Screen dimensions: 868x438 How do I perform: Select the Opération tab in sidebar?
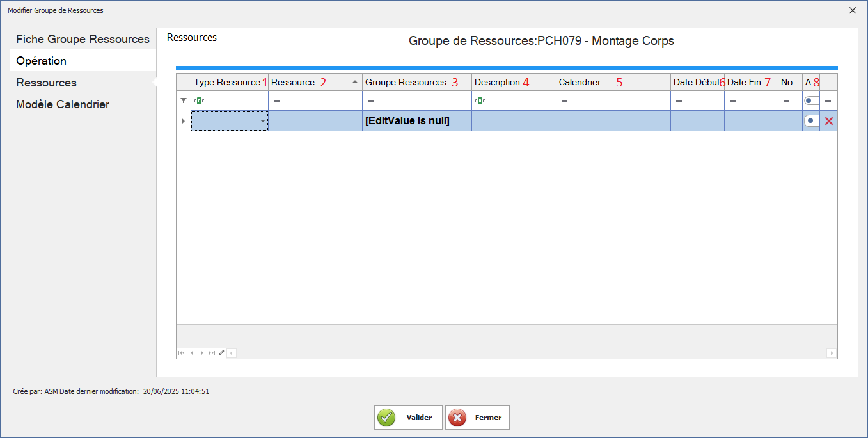42,61
